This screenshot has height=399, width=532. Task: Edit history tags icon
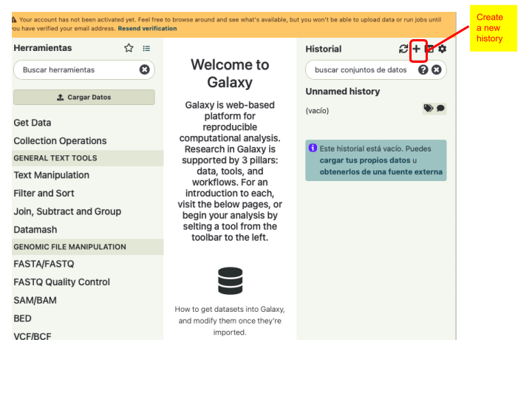428,108
